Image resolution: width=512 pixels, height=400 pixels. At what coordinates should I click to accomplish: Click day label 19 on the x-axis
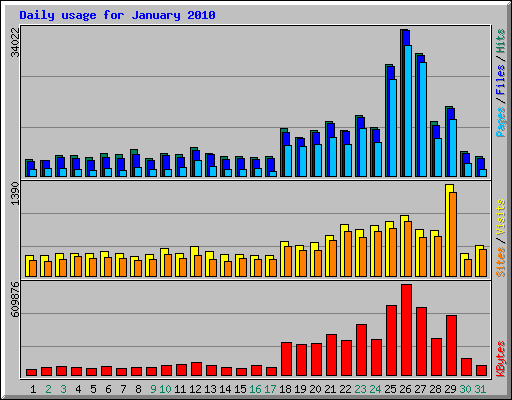click(x=300, y=389)
